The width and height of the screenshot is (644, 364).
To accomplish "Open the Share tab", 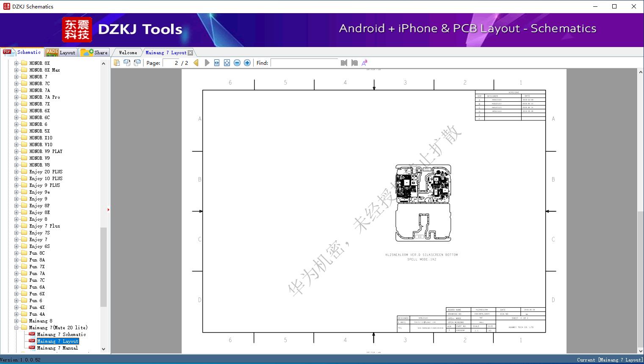I will point(94,53).
